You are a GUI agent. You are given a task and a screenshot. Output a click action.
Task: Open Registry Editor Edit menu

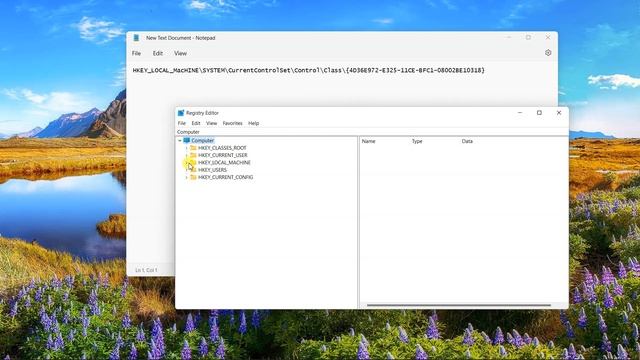tap(196, 123)
